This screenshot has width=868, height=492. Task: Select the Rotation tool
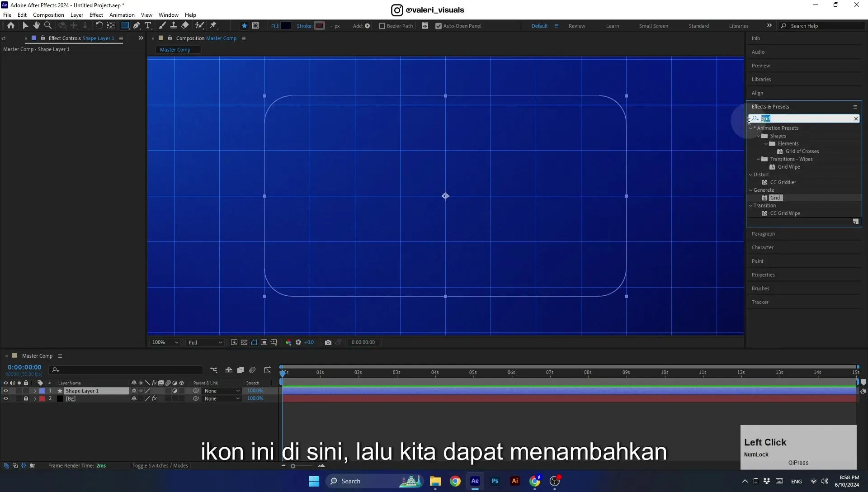click(x=99, y=26)
